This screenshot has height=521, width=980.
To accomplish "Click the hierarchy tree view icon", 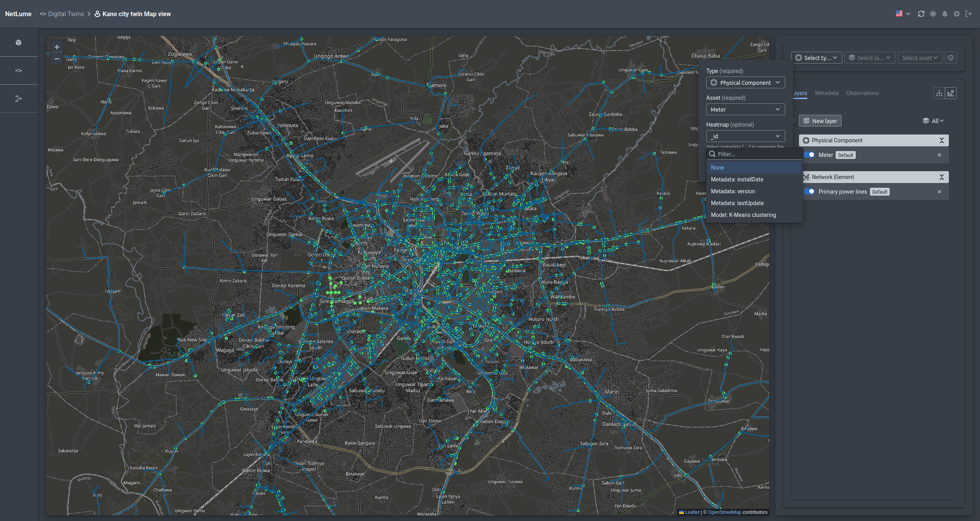I will 939,93.
